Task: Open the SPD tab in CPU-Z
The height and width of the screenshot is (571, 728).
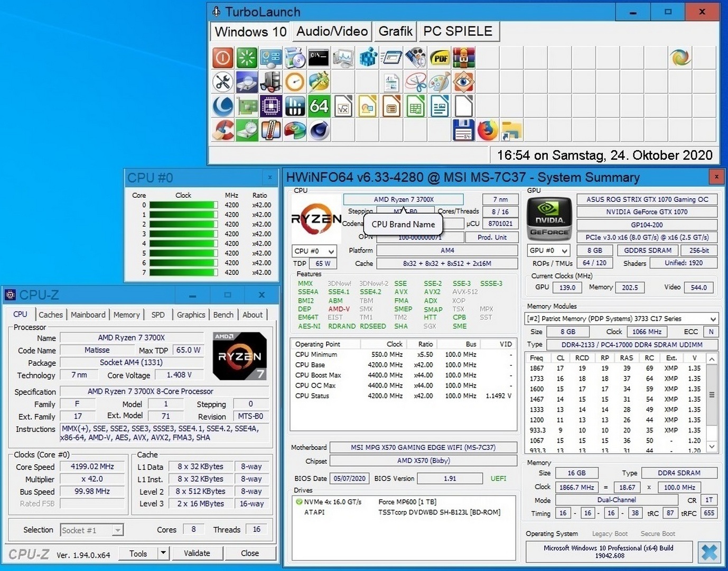Action: coord(158,315)
